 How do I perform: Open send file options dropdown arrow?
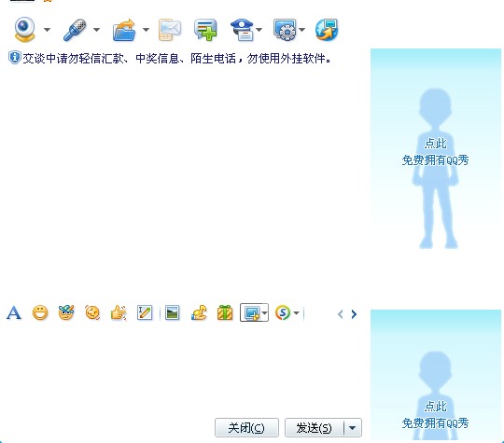pyautogui.click(x=146, y=30)
